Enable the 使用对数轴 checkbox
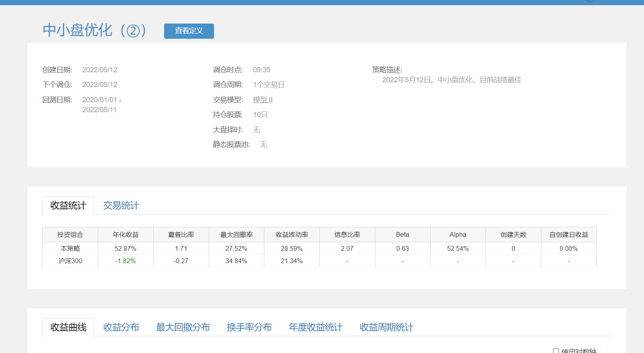 pyautogui.click(x=556, y=351)
